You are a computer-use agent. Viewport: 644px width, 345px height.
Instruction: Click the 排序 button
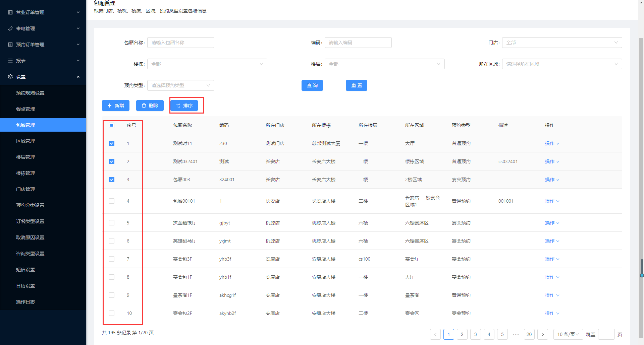click(184, 106)
